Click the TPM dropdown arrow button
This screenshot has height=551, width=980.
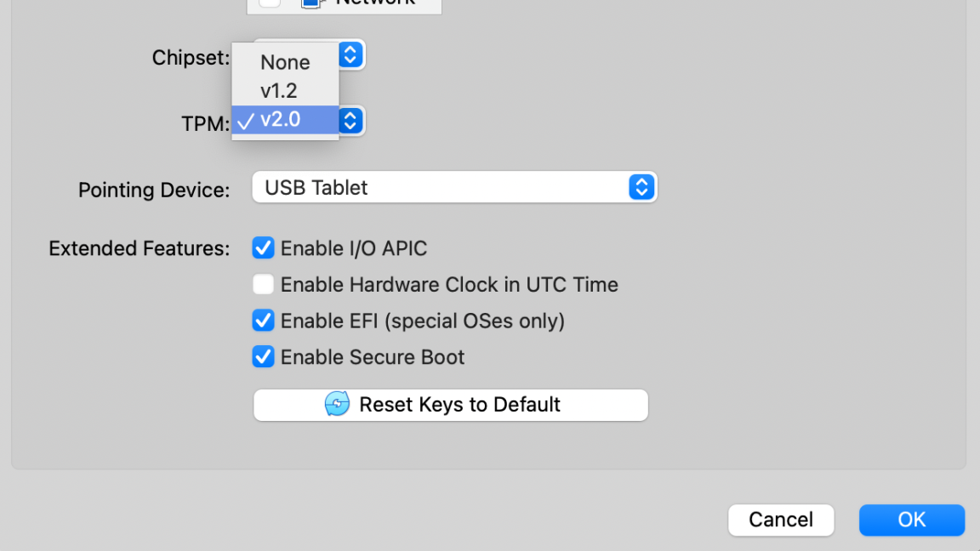coord(350,121)
